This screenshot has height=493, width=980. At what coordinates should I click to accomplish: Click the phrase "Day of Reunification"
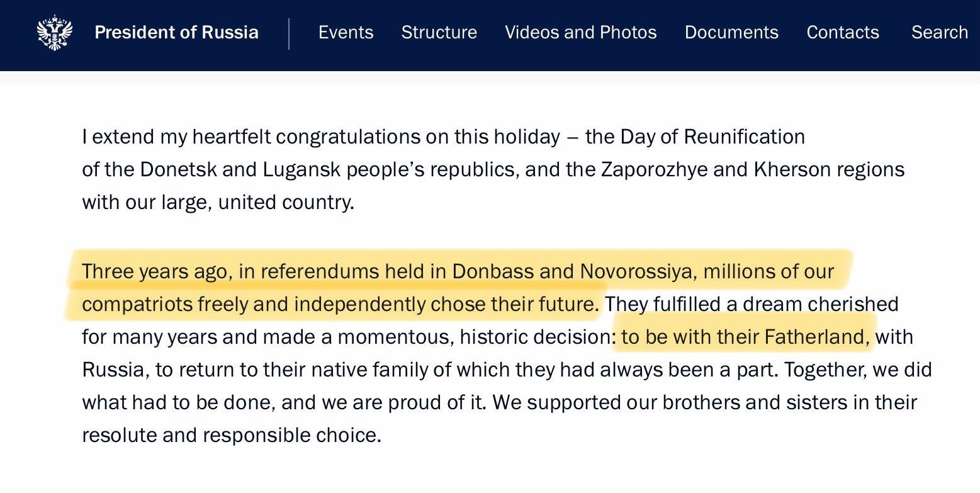tap(712, 137)
